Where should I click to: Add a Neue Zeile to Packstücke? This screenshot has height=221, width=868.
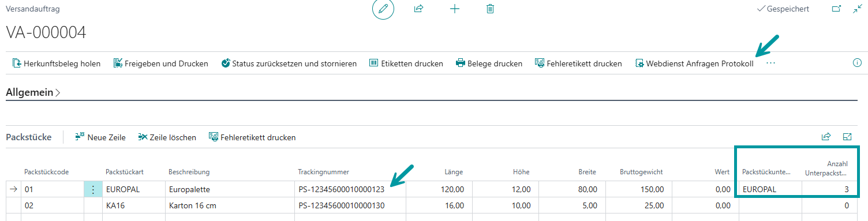point(100,137)
